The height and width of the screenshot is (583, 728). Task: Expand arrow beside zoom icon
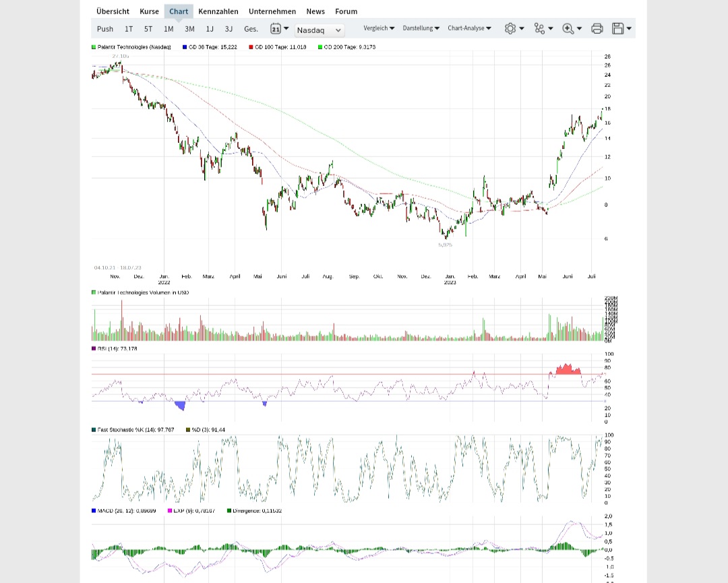(579, 29)
